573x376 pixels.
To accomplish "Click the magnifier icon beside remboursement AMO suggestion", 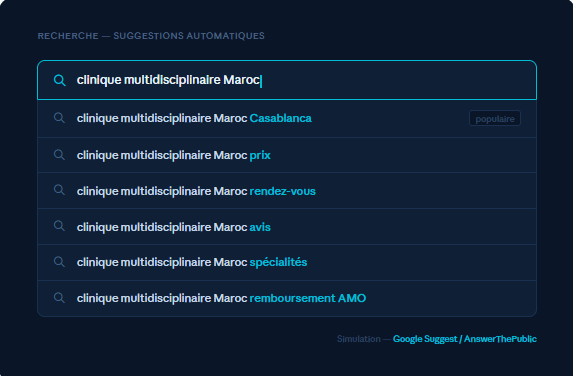I will pyautogui.click(x=59, y=298).
